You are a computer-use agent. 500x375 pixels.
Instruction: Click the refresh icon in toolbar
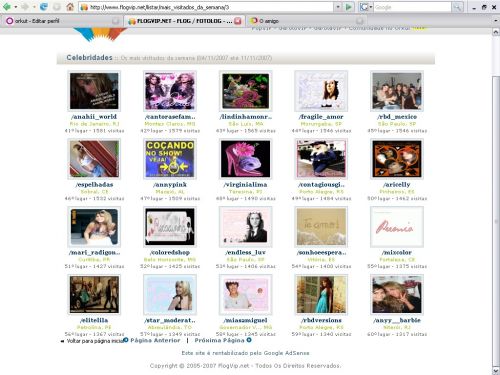[x=44, y=7]
